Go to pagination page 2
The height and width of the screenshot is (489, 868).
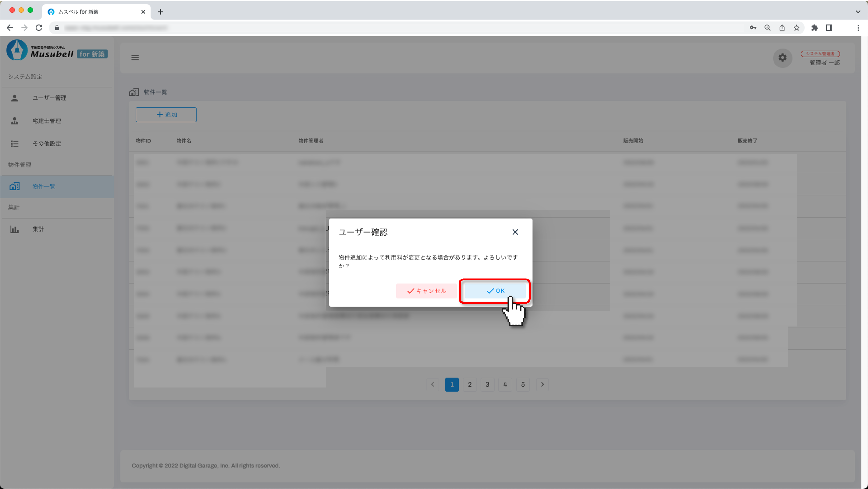470,384
